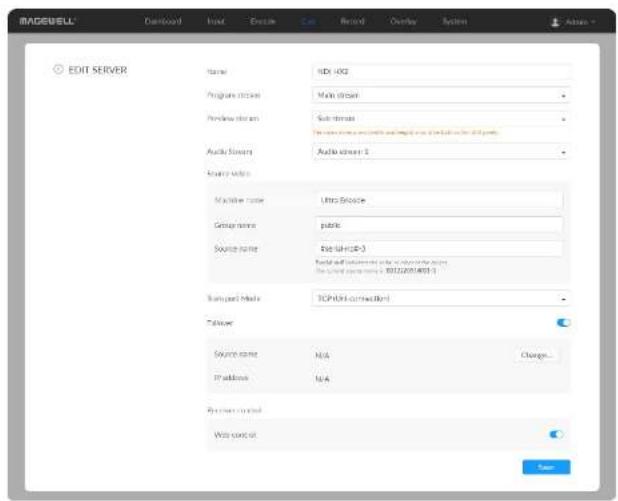Click the Source name input under Source name settings
The image size is (618, 501).
439,249
